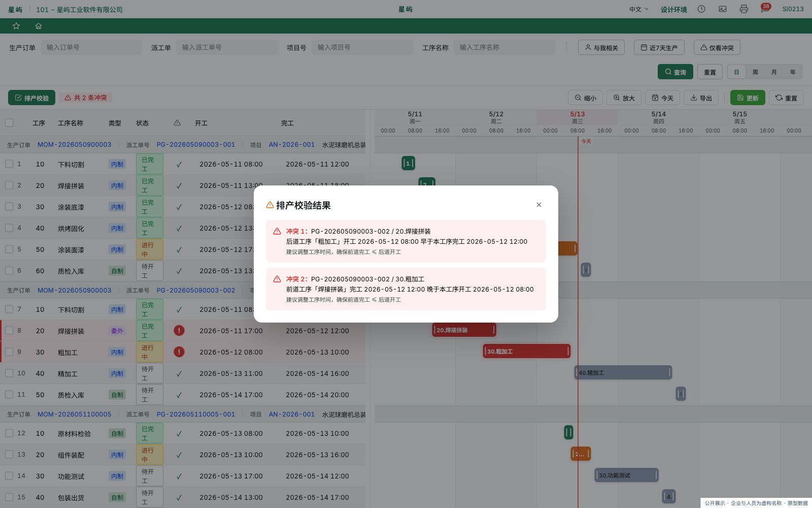
Task: Switch timeline to 日 view
Action: (x=736, y=72)
